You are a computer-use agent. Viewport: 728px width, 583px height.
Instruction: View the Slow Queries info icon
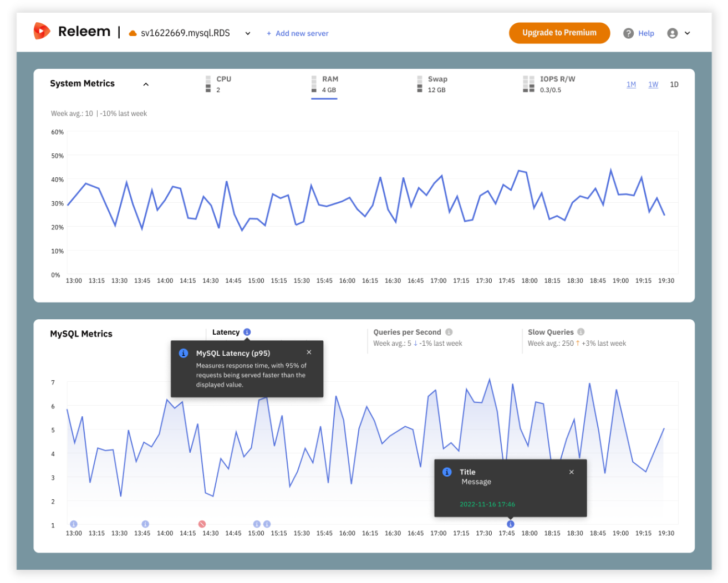point(580,332)
